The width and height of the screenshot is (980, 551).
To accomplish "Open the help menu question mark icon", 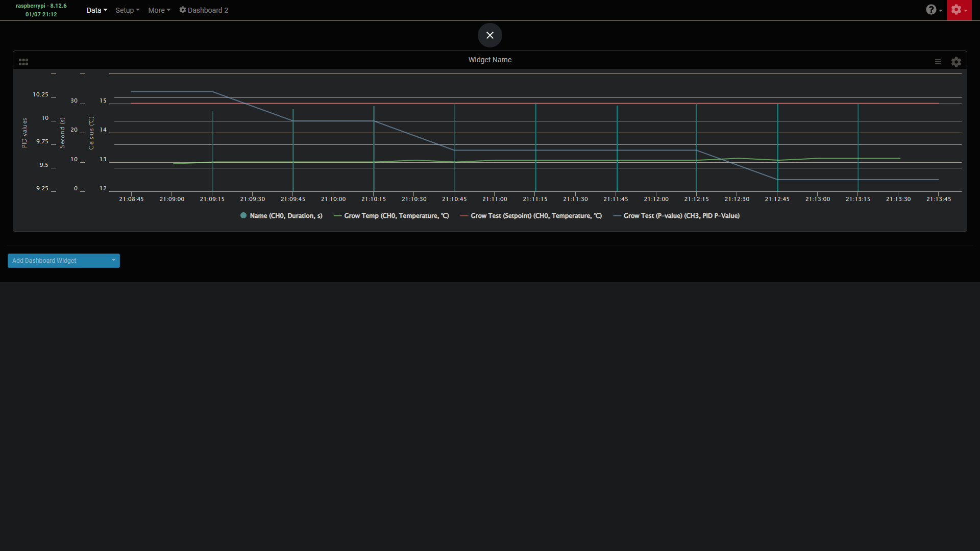I will (932, 10).
